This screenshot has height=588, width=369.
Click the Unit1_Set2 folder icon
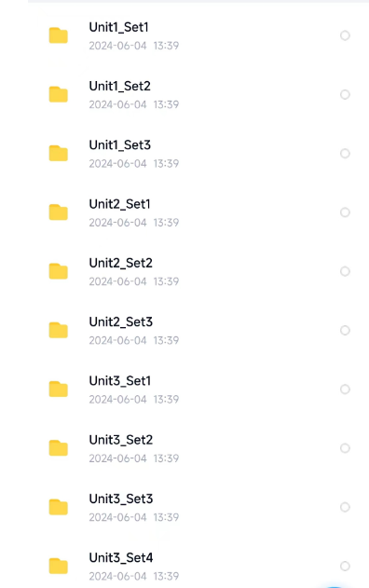pyautogui.click(x=58, y=94)
